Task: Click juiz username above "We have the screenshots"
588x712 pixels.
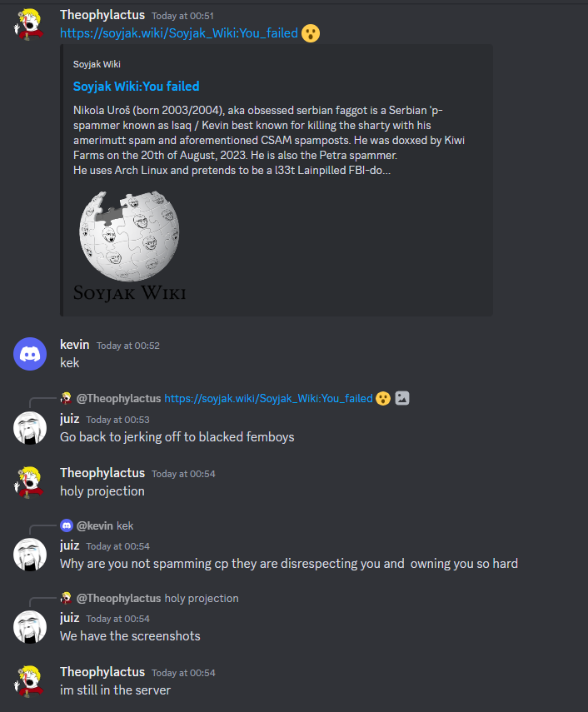Action: pos(69,618)
